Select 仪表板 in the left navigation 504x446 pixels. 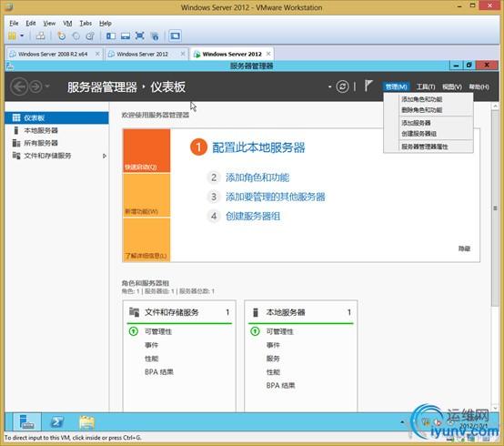tap(57, 117)
